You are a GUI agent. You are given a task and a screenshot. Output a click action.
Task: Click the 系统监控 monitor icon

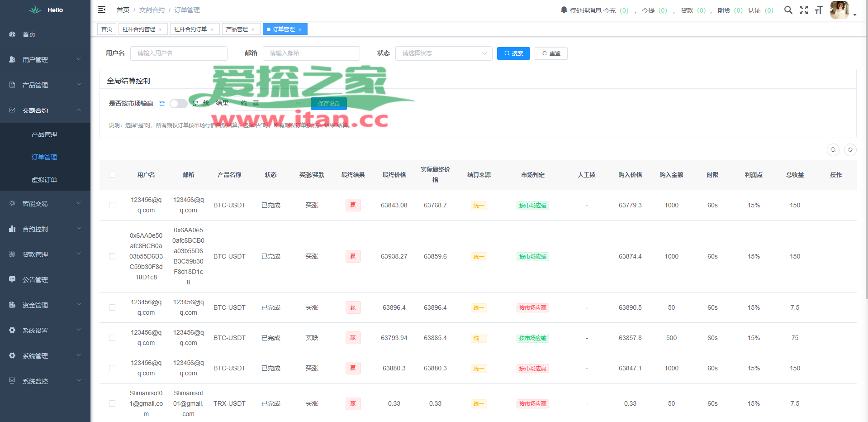tap(12, 381)
